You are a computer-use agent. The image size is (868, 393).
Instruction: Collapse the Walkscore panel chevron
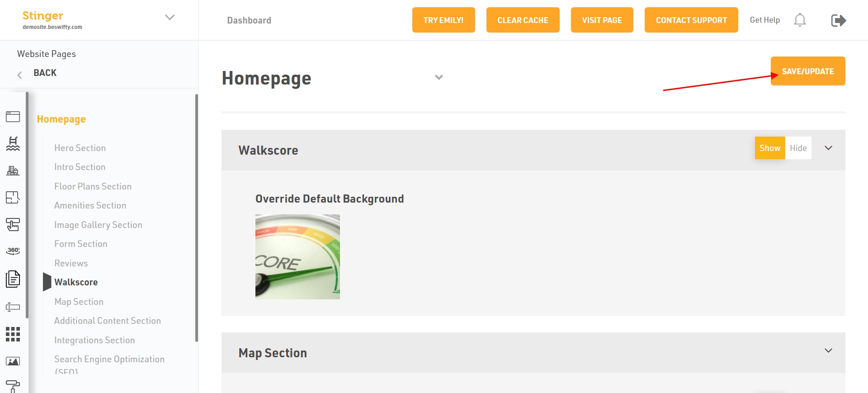pyautogui.click(x=828, y=148)
